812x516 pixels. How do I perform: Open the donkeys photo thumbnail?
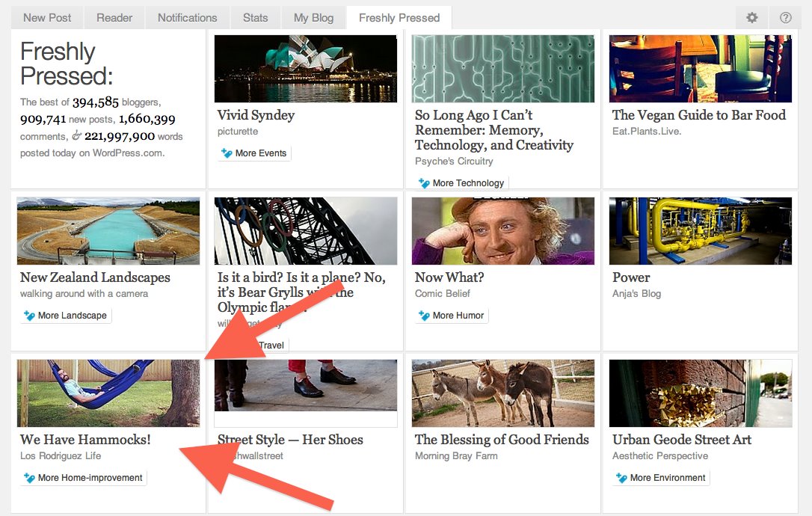click(x=502, y=393)
